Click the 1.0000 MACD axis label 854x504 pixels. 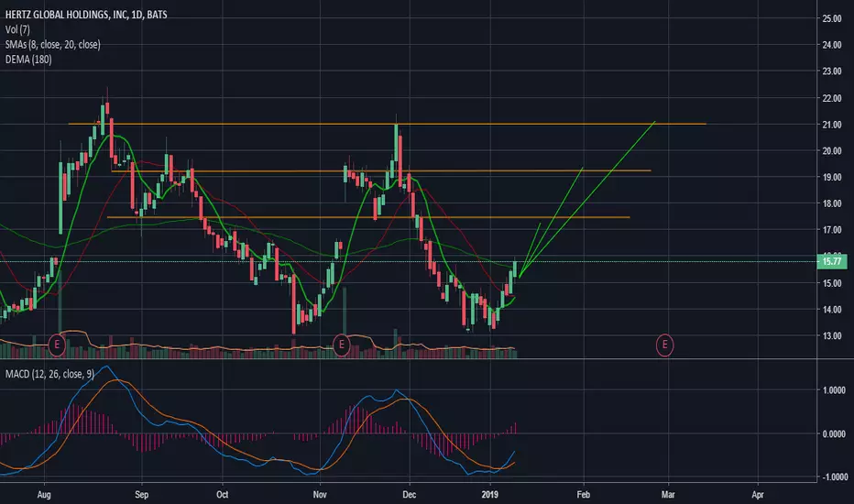[834, 390]
